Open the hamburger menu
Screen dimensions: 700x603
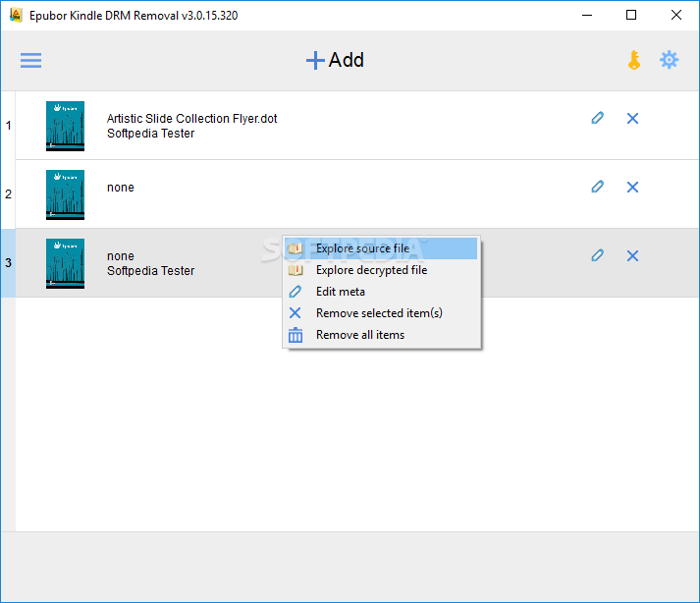(x=30, y=60)
